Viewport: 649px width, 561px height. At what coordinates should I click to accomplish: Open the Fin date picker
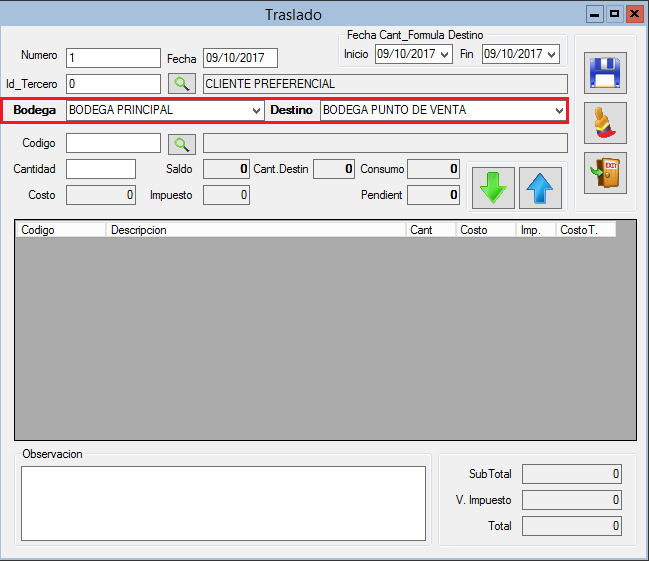pos(551,54)
